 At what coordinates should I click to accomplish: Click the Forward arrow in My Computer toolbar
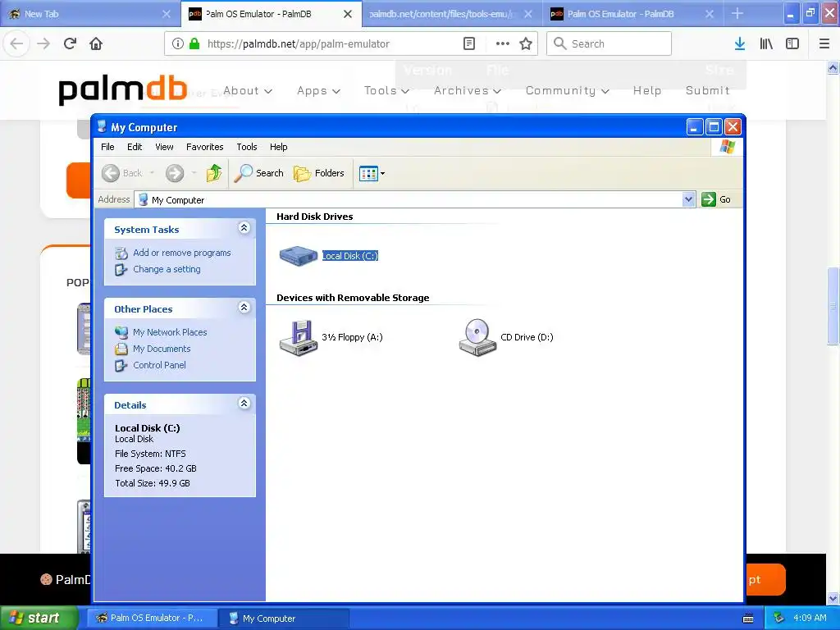pyautogui.click(x=175, y=173)
